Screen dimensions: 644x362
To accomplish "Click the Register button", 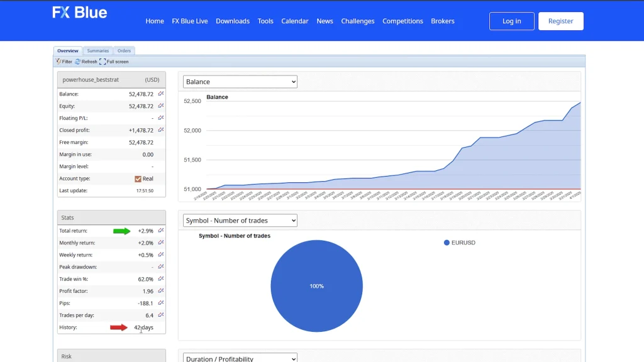I will point(560,21).
